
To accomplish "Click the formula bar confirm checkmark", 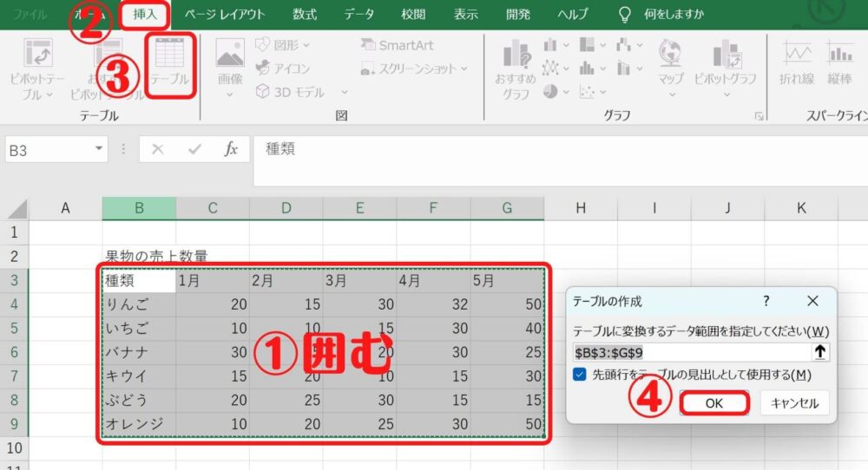I will coord(194,149).
